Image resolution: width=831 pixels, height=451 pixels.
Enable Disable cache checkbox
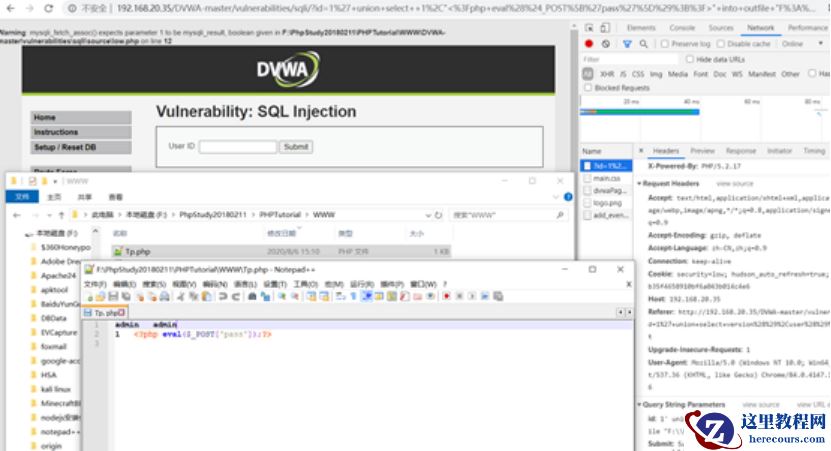721,44
